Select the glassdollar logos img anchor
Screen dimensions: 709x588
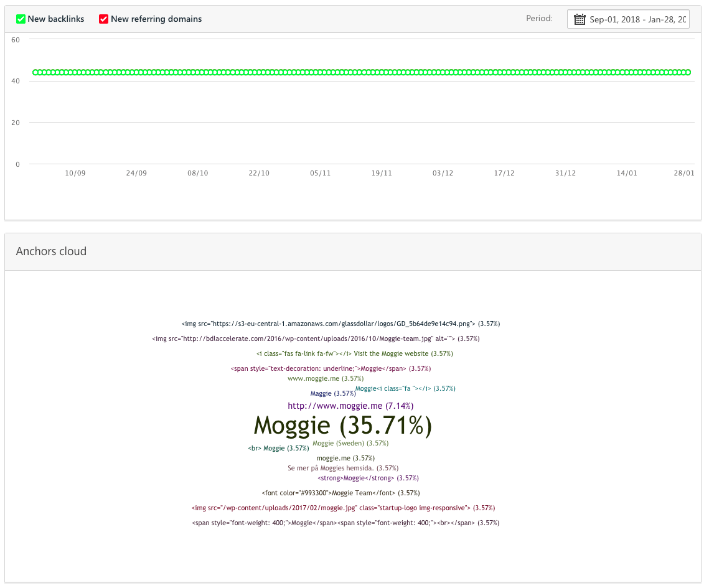340,324
